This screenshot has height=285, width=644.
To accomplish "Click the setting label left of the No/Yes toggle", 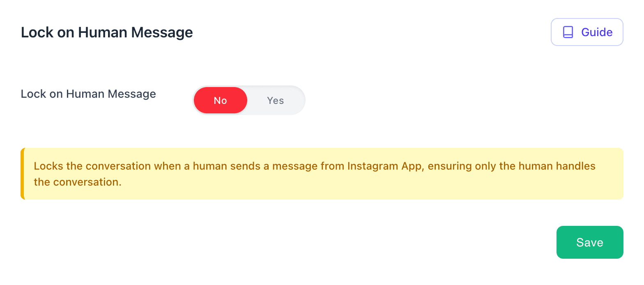I will click(x=88, y=94).
